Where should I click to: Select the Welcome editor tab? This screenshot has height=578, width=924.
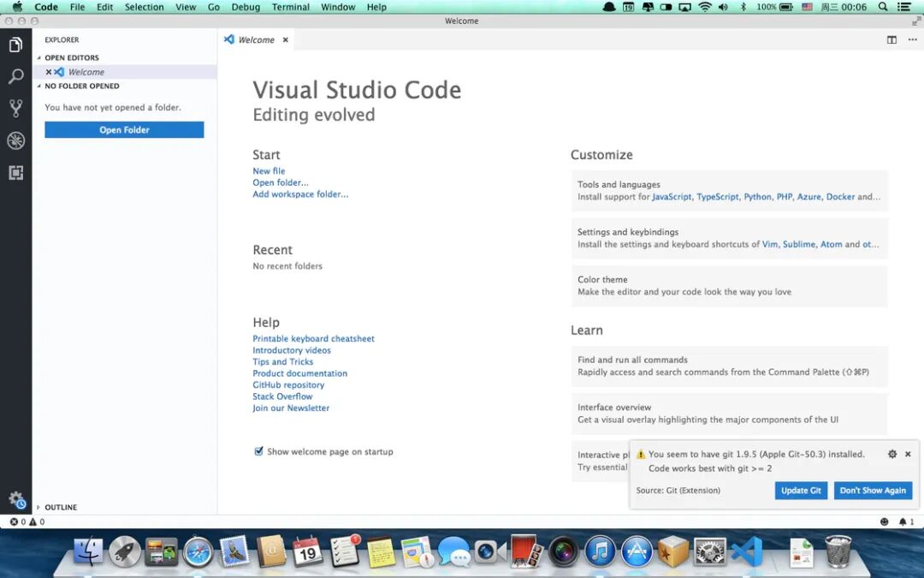257,40
